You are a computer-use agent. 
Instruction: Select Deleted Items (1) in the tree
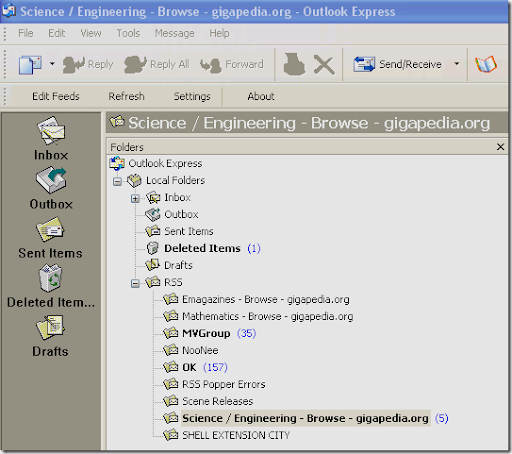pyautogui.click(x=203, y=248)
